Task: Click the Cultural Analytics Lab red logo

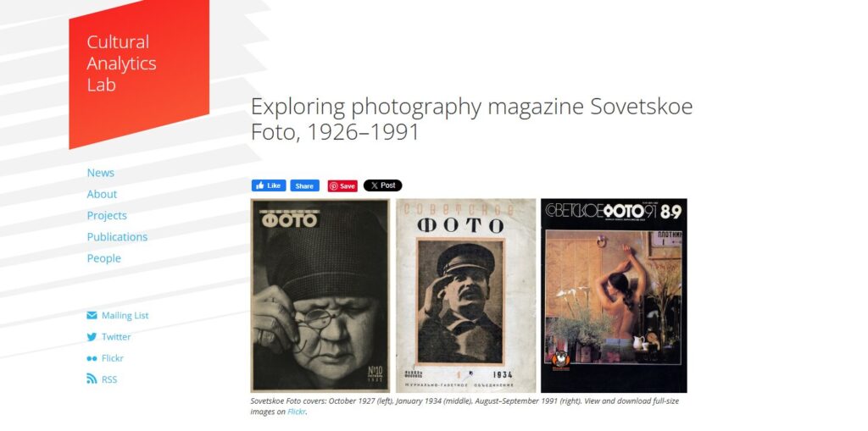Action: coord(139,75)
